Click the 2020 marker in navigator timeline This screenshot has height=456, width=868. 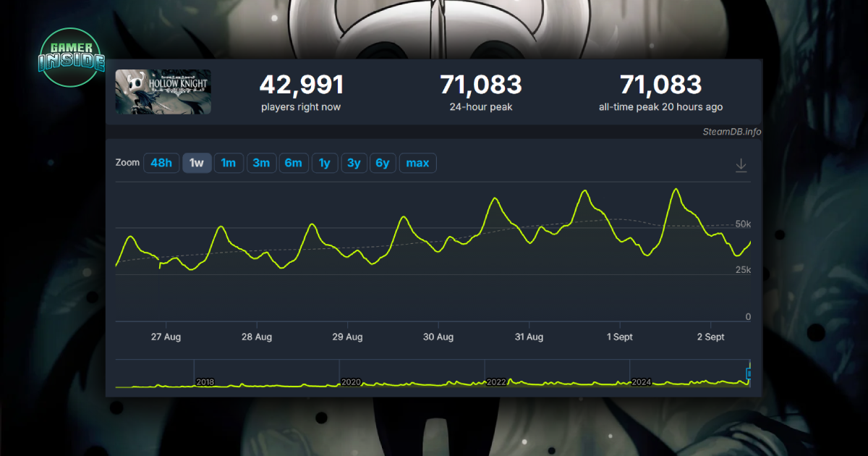[351, 381]
